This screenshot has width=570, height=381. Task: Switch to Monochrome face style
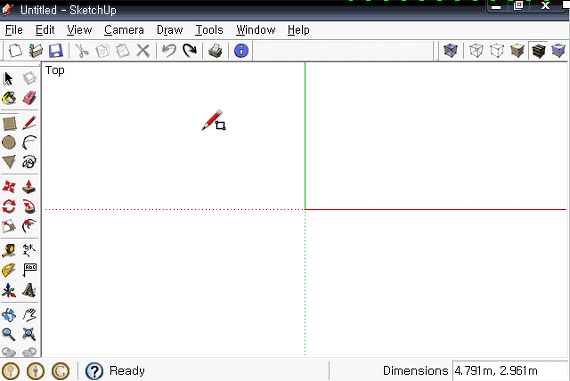click(558, 51)
